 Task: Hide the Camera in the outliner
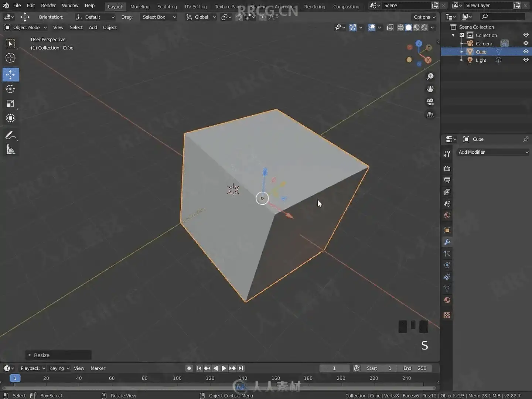click(526, 44)
